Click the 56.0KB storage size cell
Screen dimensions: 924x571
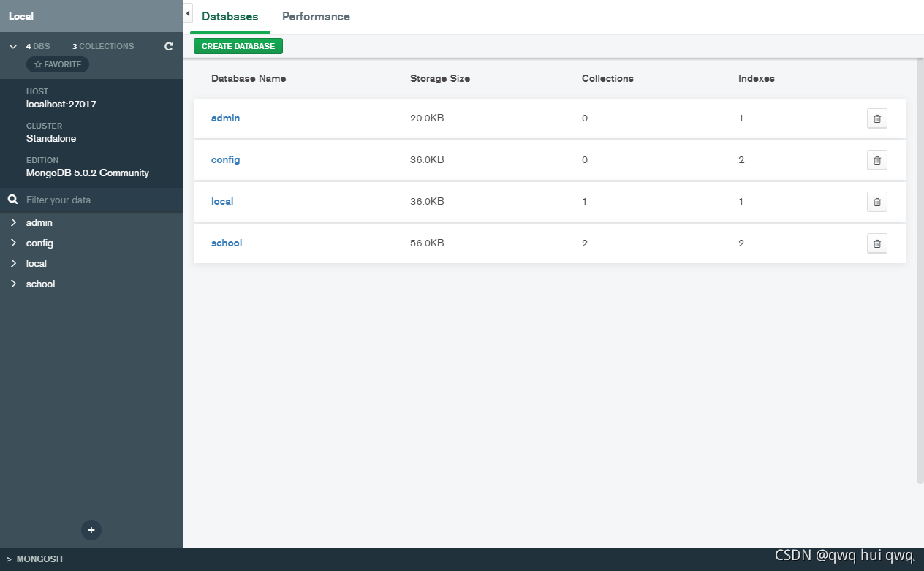[427, 243]
